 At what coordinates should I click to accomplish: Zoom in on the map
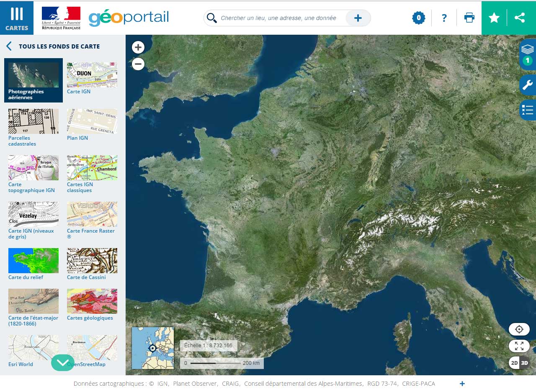coord(138,47)
